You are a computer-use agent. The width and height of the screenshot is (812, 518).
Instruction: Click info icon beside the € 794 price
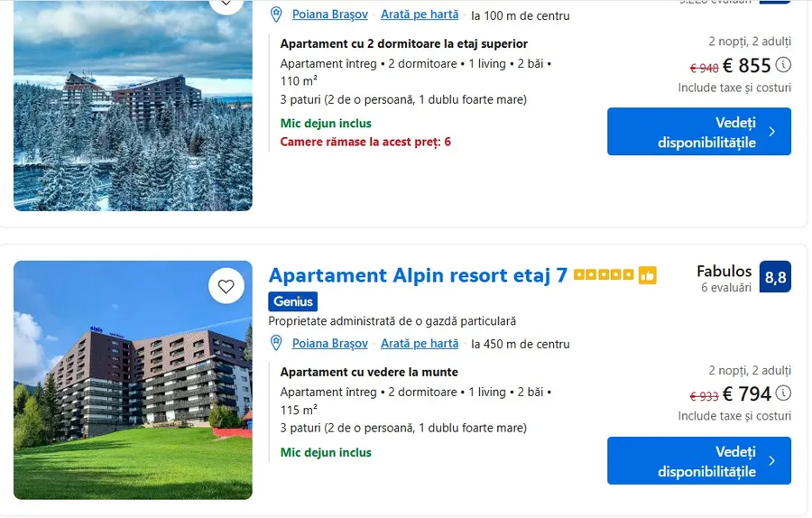pyautogui.click(x=783, y=393)
